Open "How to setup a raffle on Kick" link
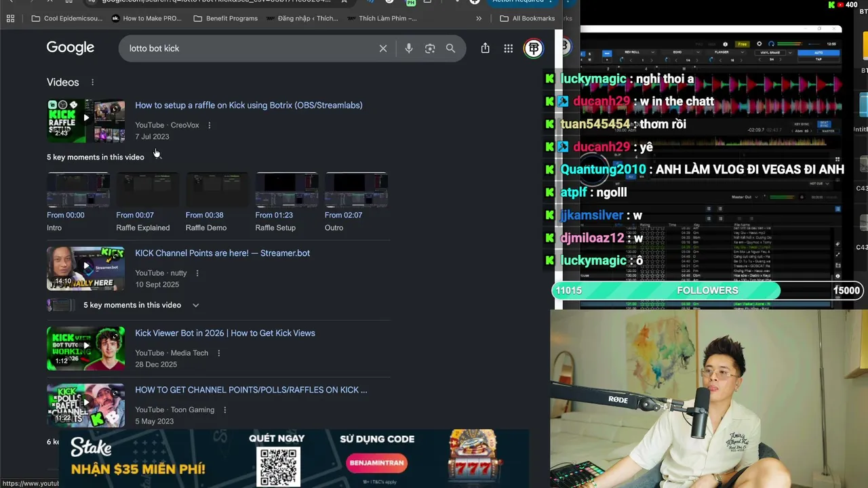868x488 pixels. [x=249, y=105]
